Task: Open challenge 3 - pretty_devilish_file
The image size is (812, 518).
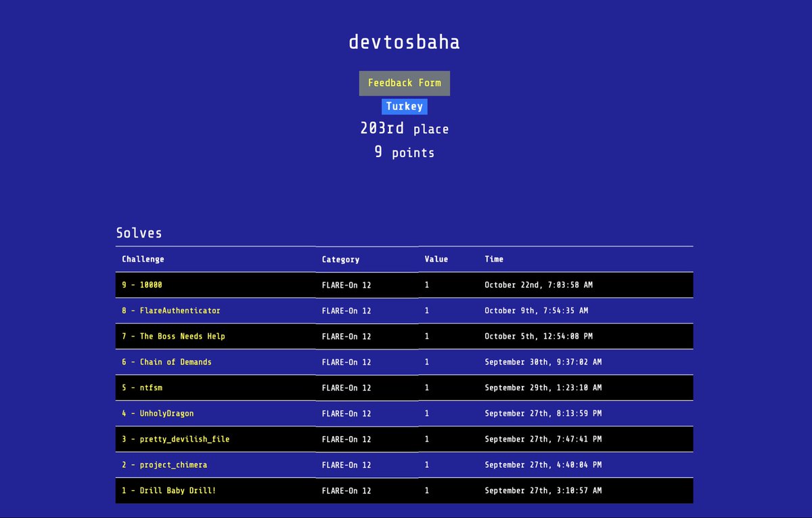Action: [176, 439]
